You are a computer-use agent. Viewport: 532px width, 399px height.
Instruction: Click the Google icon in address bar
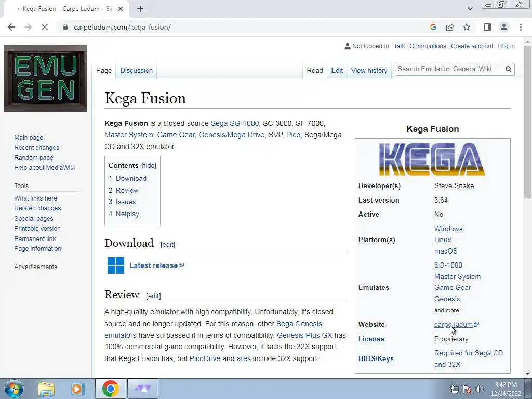click(x=433, y=27)
